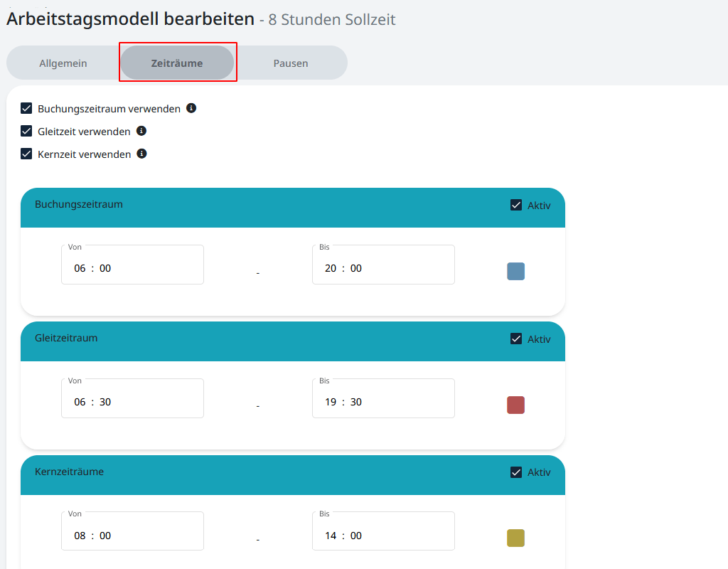This screenshot has height=569, width=728.
Task: Toggle Aktiv checkbox for Kernzeiträume
Action: coord(516,473)
